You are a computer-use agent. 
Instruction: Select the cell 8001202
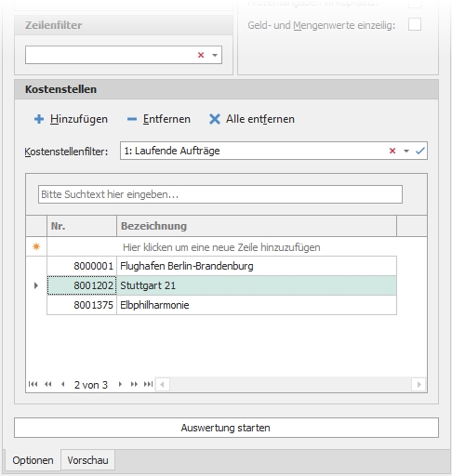point(82,285)
